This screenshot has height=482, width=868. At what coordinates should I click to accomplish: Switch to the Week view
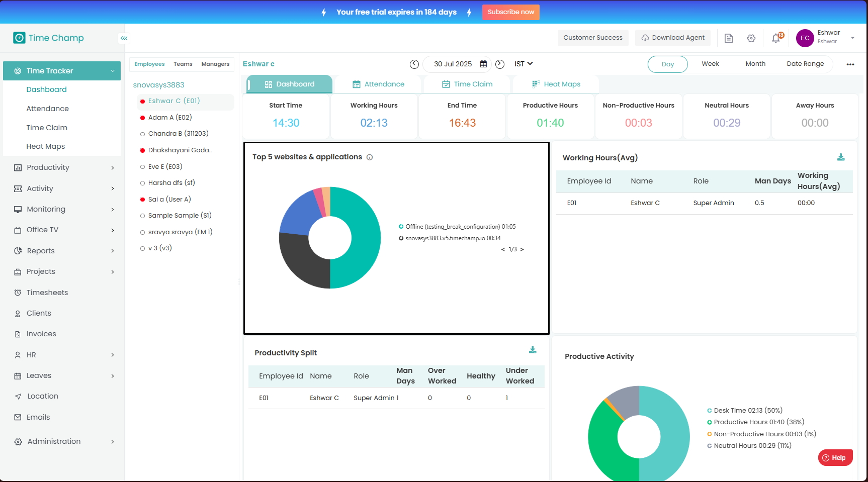click(x=710, y=64)
